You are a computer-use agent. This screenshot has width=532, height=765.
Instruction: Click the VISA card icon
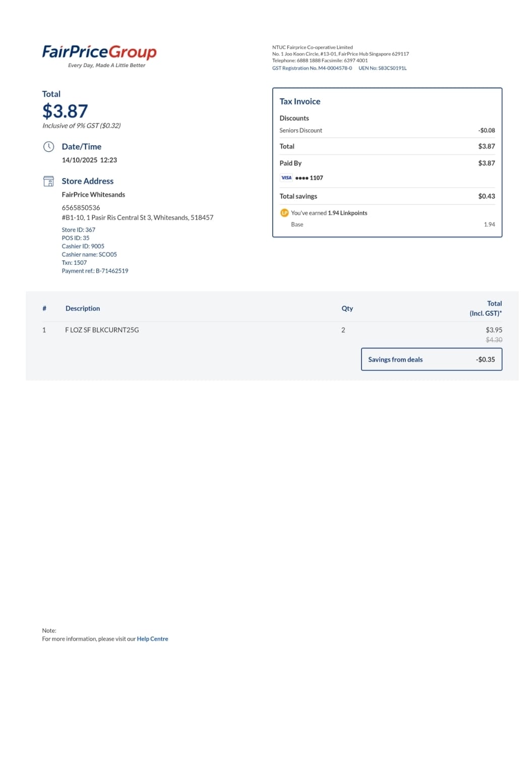point(286,178)
